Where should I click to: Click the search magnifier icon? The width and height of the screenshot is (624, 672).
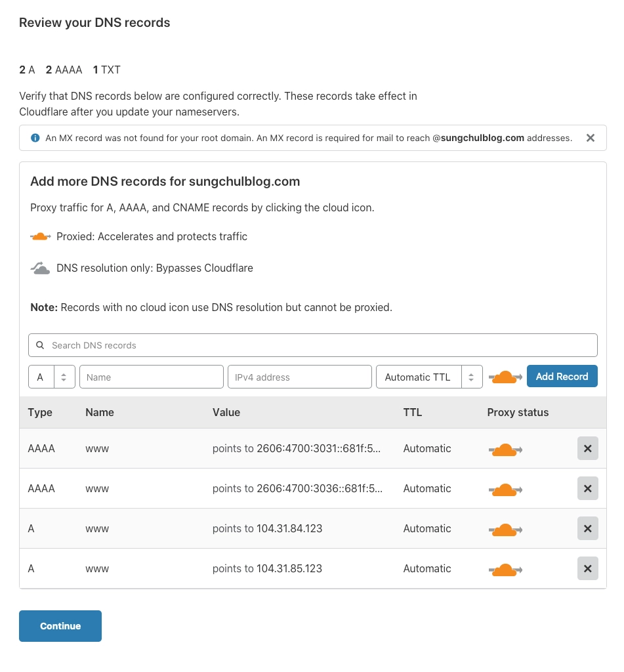[x=40, y=345]
